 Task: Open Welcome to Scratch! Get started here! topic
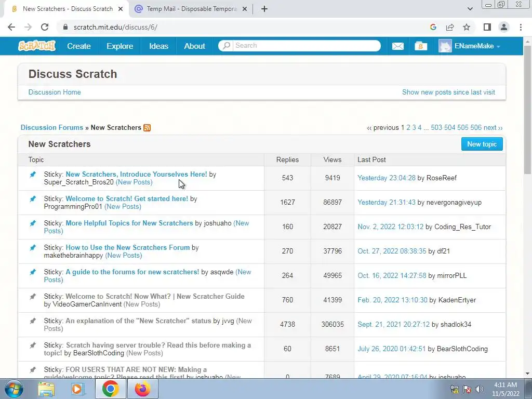coord(127,198)
